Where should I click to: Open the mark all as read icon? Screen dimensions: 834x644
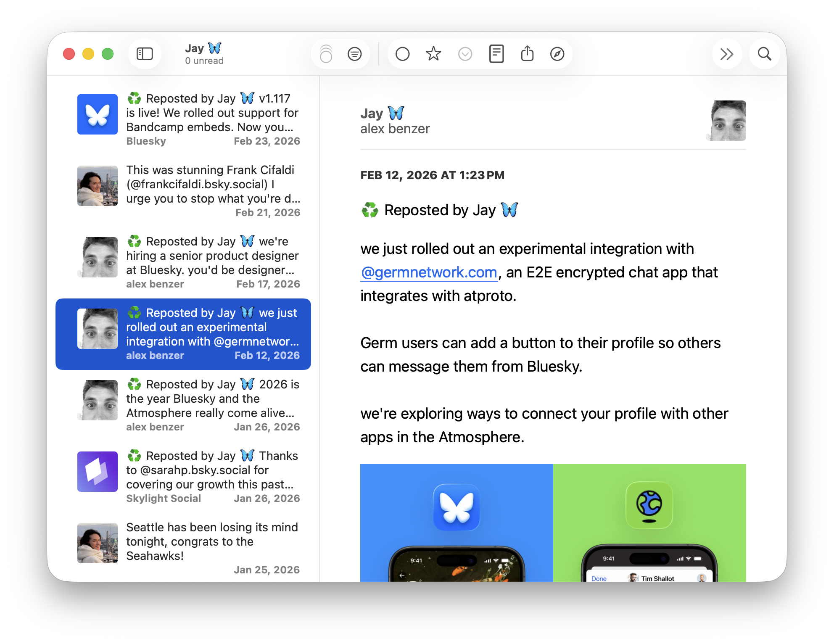click(355, 54)
